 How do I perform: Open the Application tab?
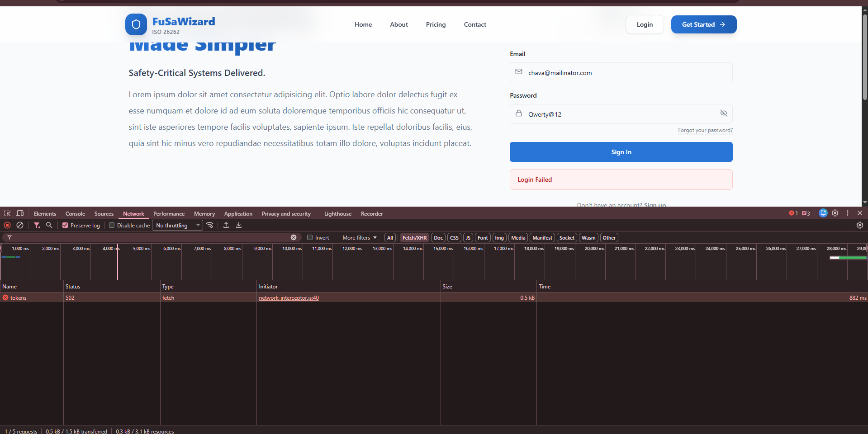pyautogui.click(x=238, y=214)
